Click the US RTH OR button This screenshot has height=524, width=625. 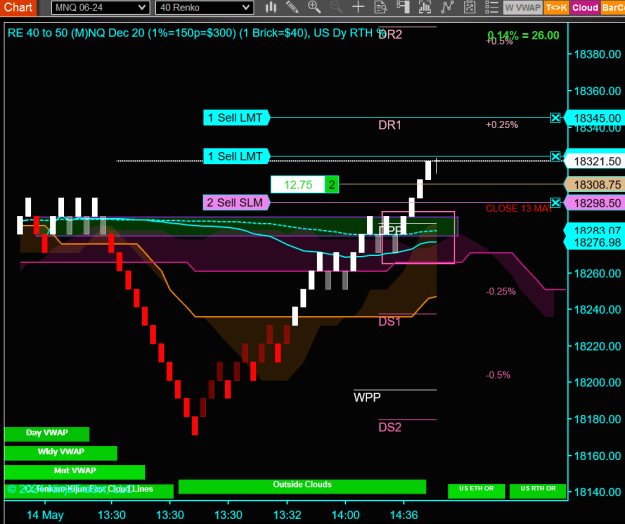point(538,491)
